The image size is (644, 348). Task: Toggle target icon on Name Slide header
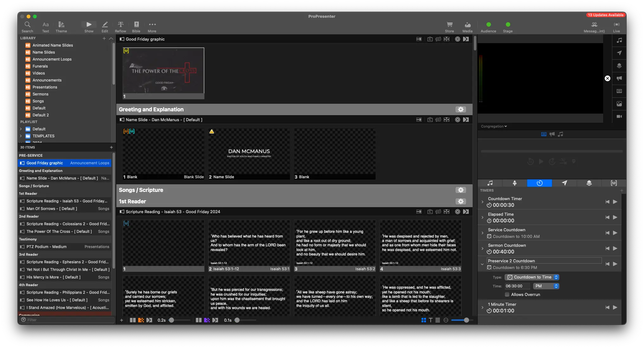point(458,120)
